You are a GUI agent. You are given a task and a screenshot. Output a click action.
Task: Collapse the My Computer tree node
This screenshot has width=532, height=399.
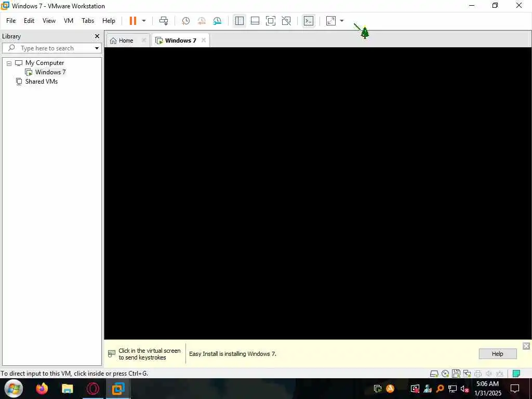pyautogui.click(x=9, y=63)
